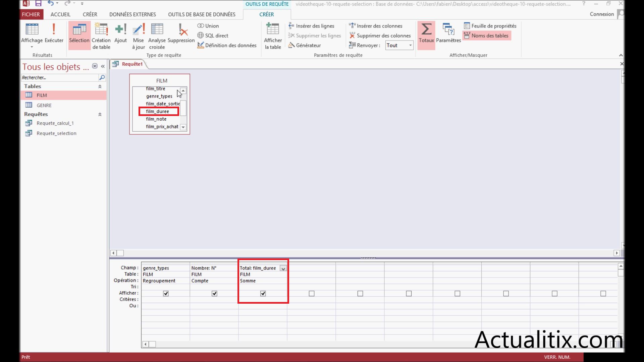Open Afficher la table dialog
This screenshot has width=644, height=362.
tap(273, 36)
